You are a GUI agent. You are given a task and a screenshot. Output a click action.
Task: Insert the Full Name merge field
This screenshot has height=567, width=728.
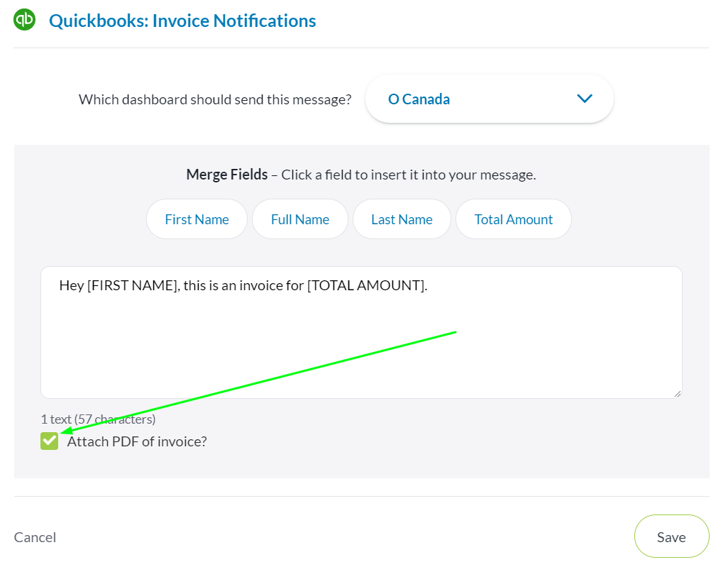[x=300, y=219]
